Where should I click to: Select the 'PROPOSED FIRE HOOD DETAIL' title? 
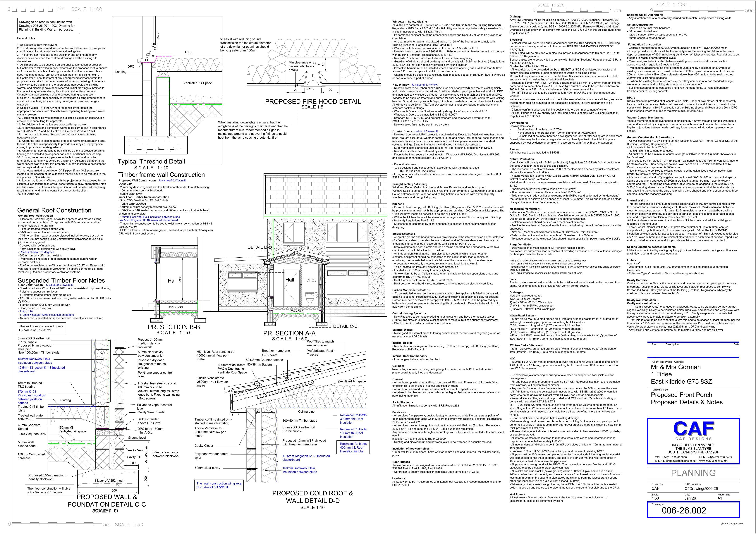click(313, 102)
